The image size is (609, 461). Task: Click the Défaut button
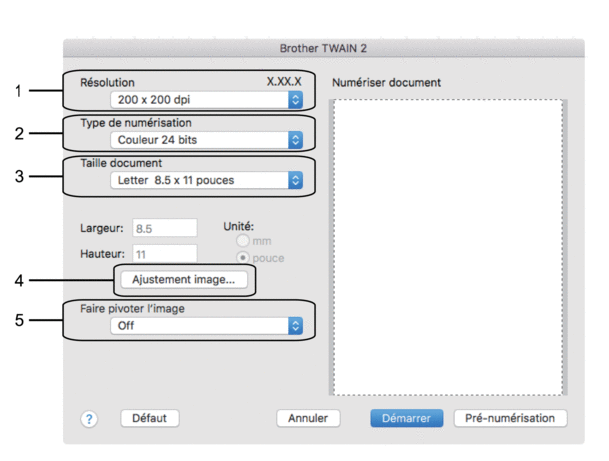point(150,418)
